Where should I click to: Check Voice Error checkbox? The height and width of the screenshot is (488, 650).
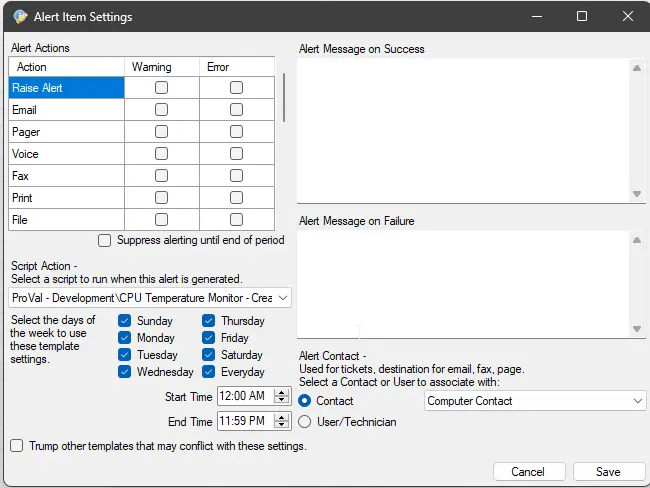click(236, 153)
